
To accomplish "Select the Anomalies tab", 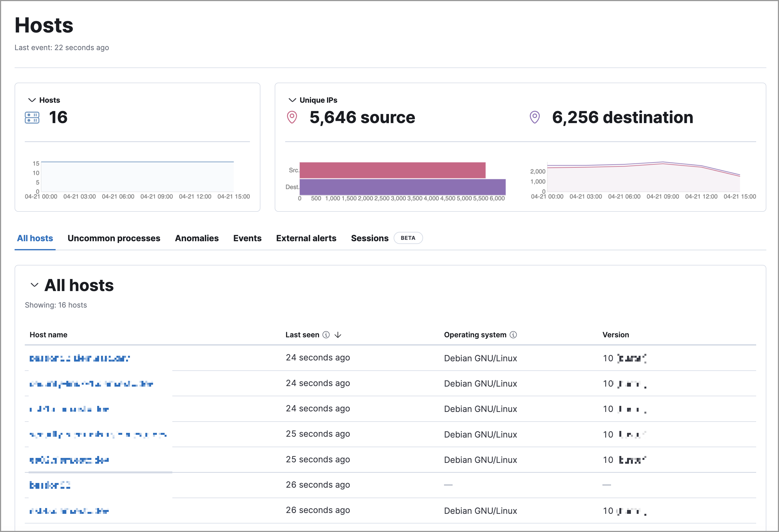I will coord(197,238).
